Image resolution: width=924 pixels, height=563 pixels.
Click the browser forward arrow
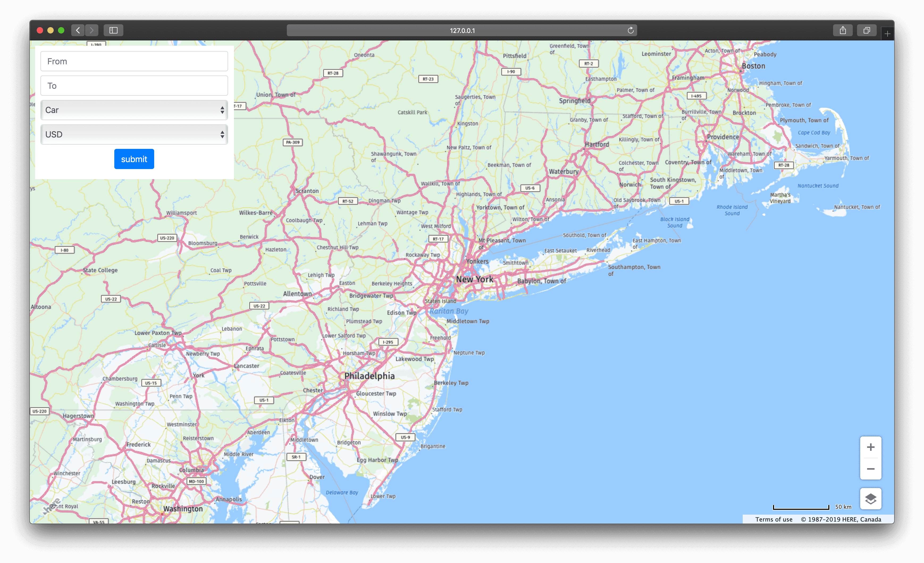[91, 30]
